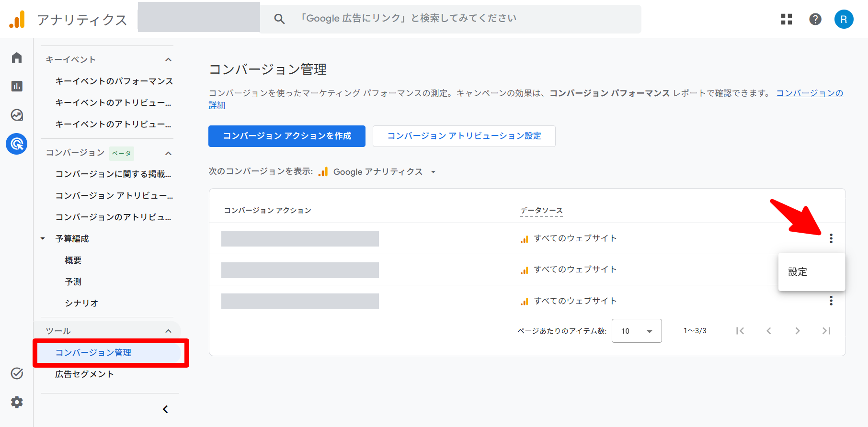Click the コンバージョン アクション column header
This screenshot has width=868, height=427.
(268, 211)
